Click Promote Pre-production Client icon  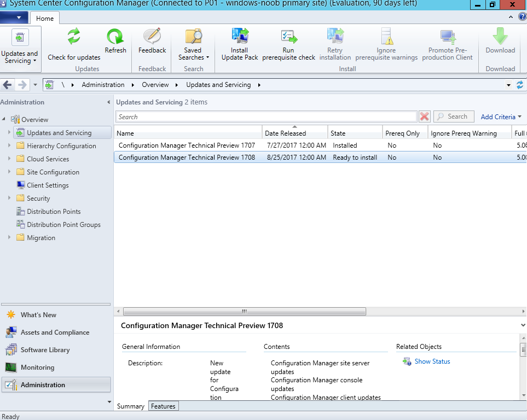pyautogui.click(x=447, y=37)
